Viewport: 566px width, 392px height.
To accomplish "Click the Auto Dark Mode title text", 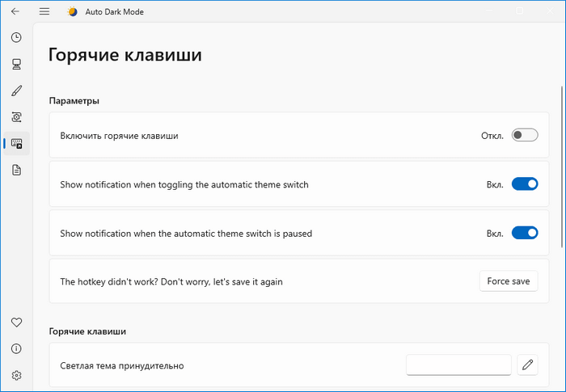I will click(115, 12).
